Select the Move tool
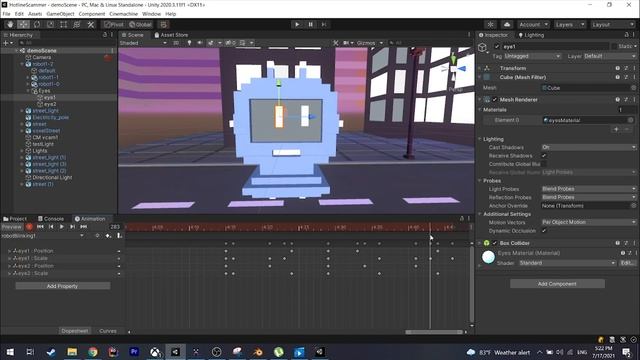Image resolution: width=640 pixels, height=360 pixels. point(23,24)
